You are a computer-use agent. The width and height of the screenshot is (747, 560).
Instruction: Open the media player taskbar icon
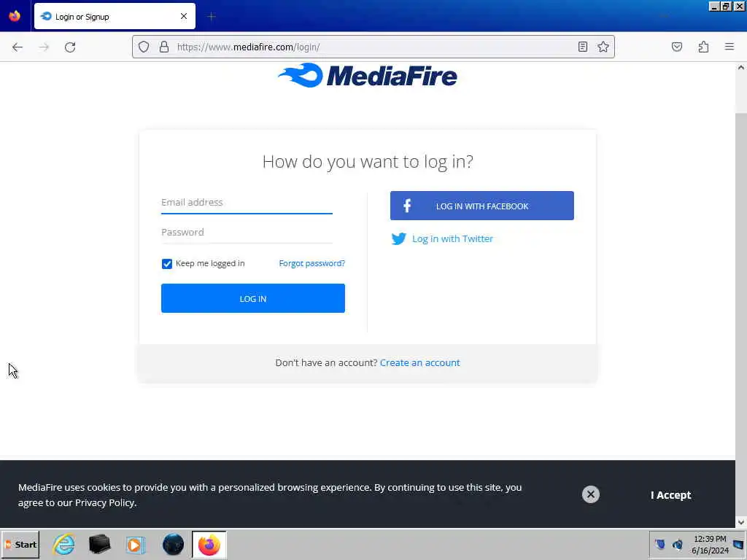pos(135,544)
